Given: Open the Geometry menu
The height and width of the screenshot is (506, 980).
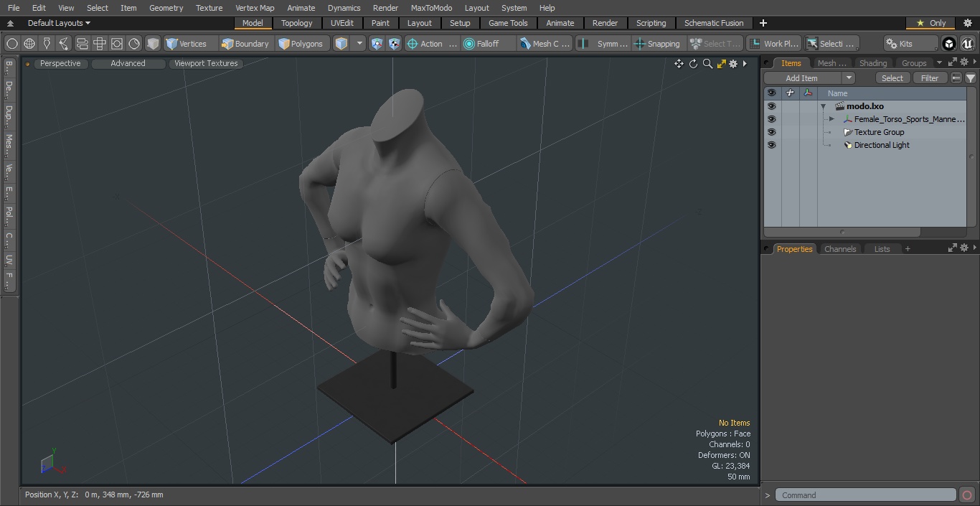Looking at the screenshot, I should (166, 8).
